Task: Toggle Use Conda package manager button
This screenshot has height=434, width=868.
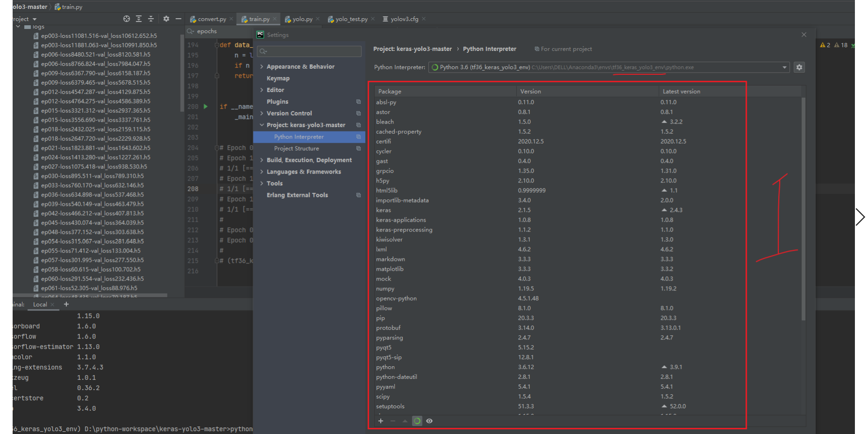Action: [x=417, y=421]
